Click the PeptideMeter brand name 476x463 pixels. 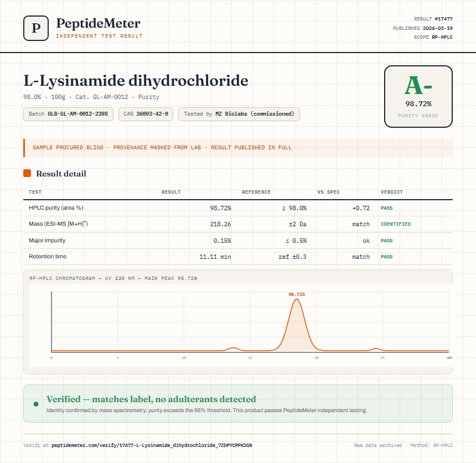click(98, 24)
